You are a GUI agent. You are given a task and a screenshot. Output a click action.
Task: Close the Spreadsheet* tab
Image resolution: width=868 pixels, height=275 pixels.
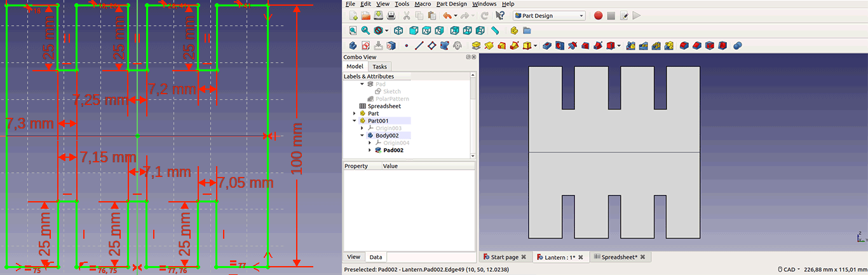642,257
